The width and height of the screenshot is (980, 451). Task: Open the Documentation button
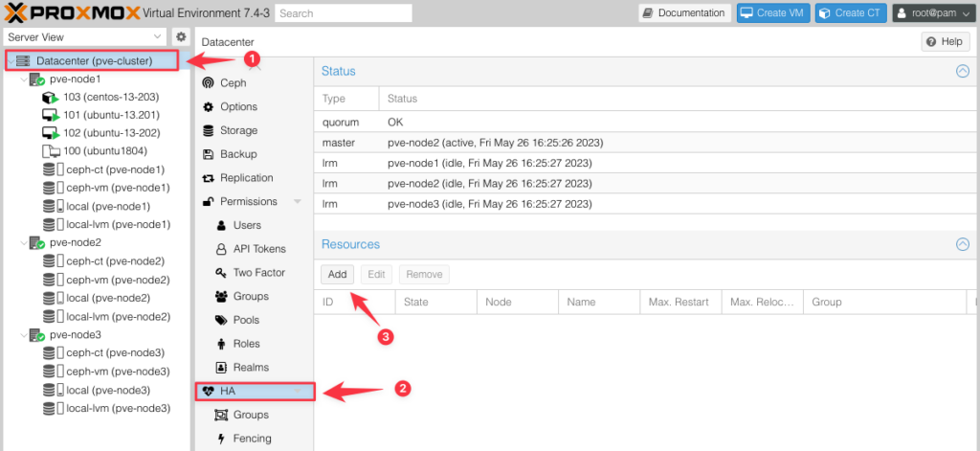point(684,12)
